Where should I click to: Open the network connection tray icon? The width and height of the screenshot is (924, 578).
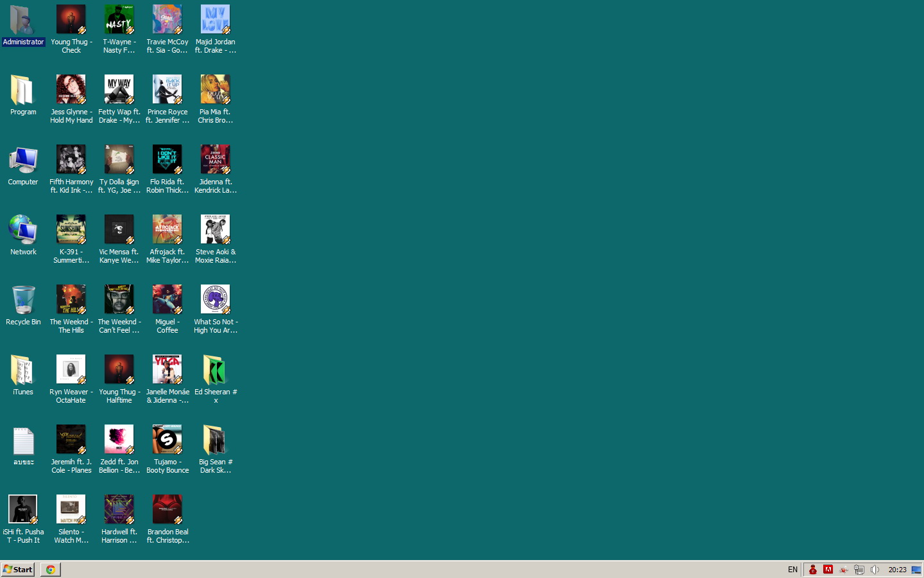[859, 570]
